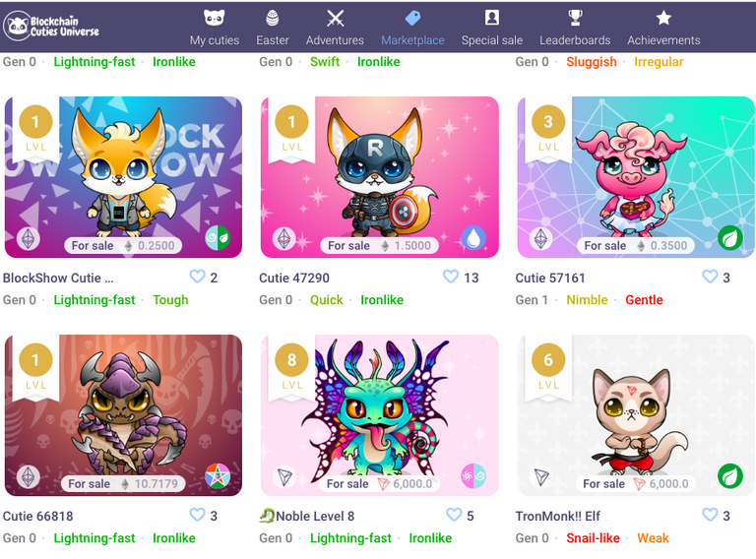Click the pentagram star icon on Cutie 66818
The height and width of the screenshot is (559, 756).
pos(218,476)
